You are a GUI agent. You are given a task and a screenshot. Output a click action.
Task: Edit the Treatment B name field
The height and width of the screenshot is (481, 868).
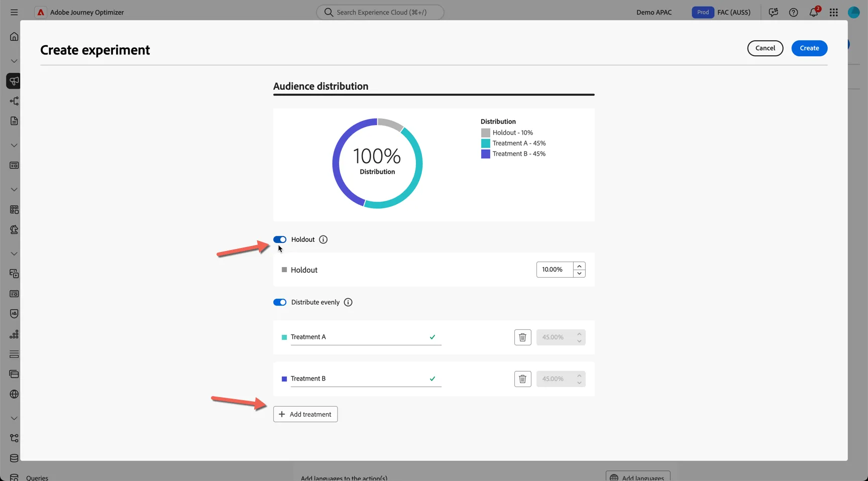coord(366,379)
